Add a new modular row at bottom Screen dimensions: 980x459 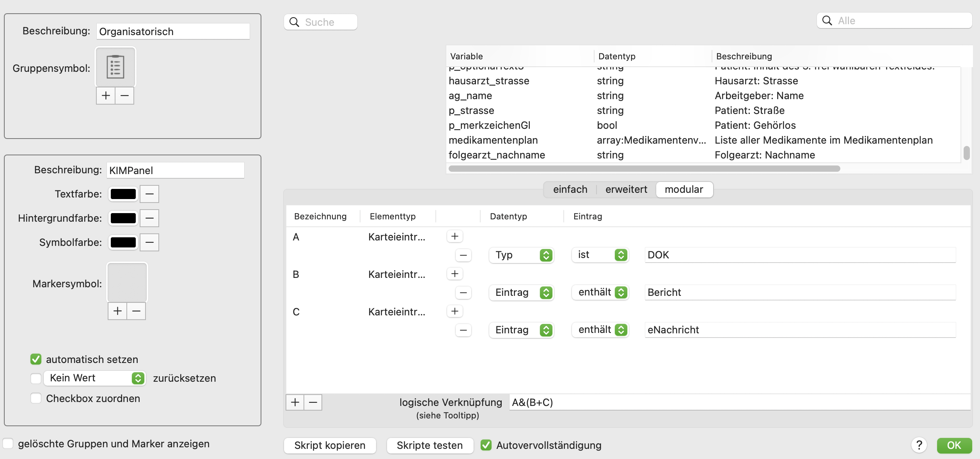tap(295, 402)
